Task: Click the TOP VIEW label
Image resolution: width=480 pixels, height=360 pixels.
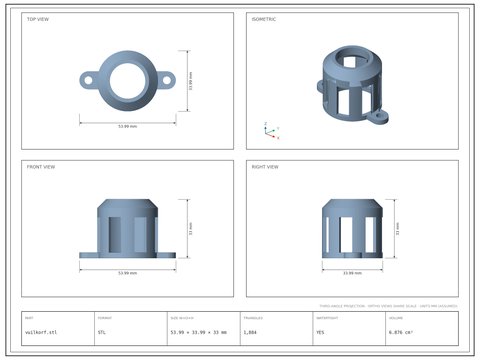Action: point(38,19)
